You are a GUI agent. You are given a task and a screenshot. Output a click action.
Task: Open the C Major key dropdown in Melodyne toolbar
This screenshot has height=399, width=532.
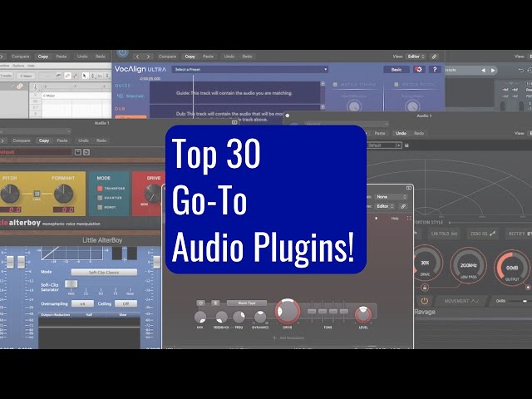tap(26, 76)
